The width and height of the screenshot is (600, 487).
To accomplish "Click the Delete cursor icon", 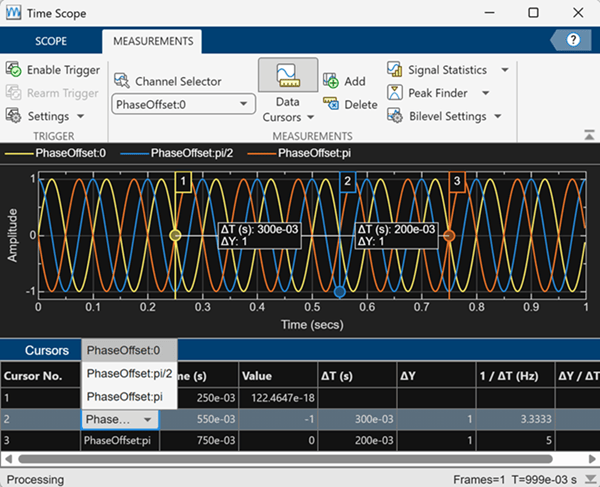I will coord(331,104).
